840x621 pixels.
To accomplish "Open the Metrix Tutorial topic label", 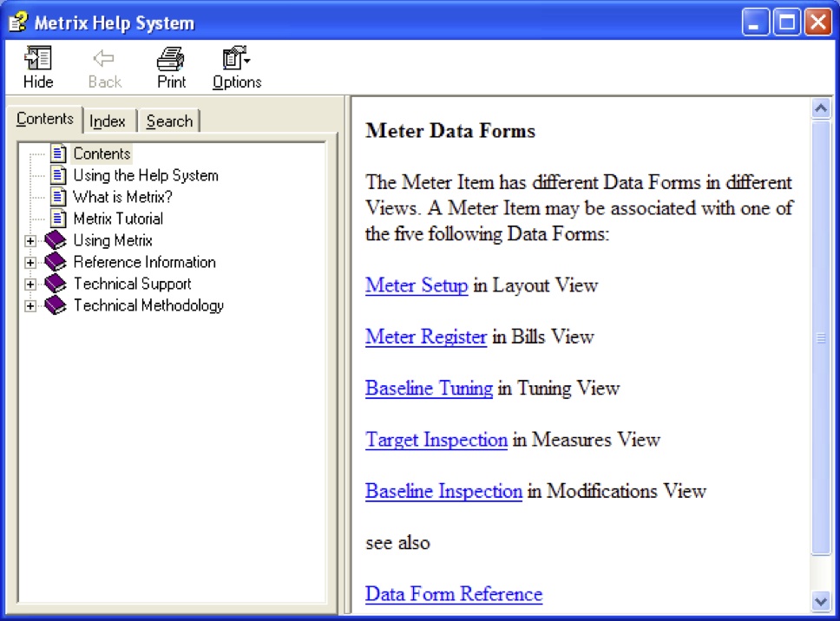I will click(118, 219).
